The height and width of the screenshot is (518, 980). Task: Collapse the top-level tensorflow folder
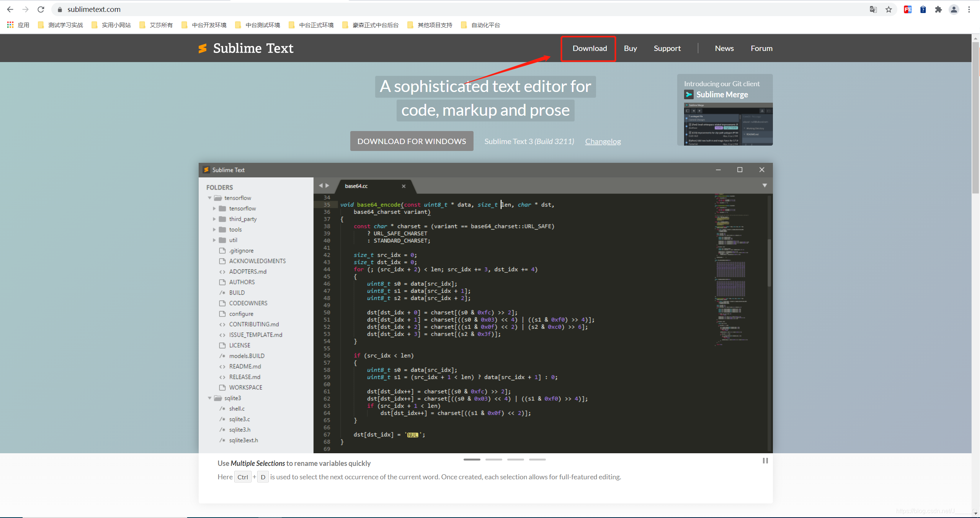tap(210, 198)
